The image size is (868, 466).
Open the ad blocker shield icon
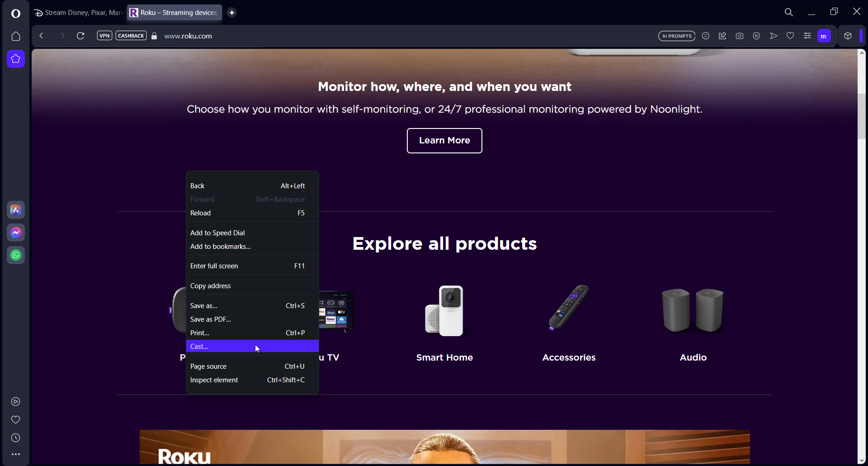(756, 36)
